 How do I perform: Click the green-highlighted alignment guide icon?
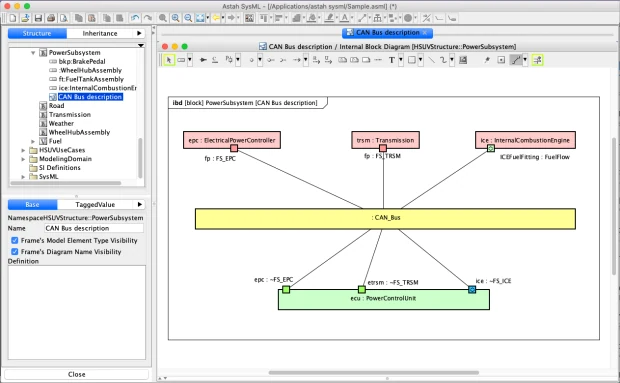pos(537,60)
